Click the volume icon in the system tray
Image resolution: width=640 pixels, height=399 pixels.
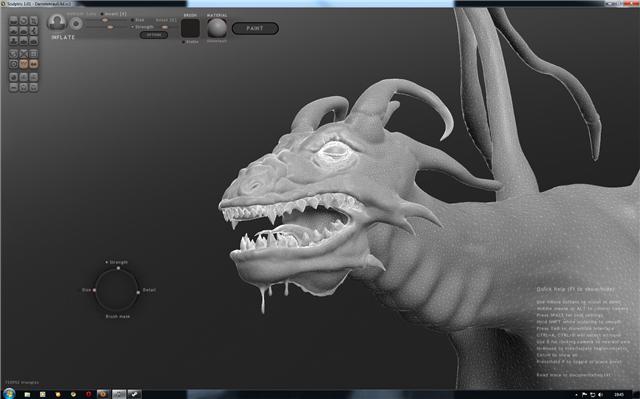(x=600, y=395)
